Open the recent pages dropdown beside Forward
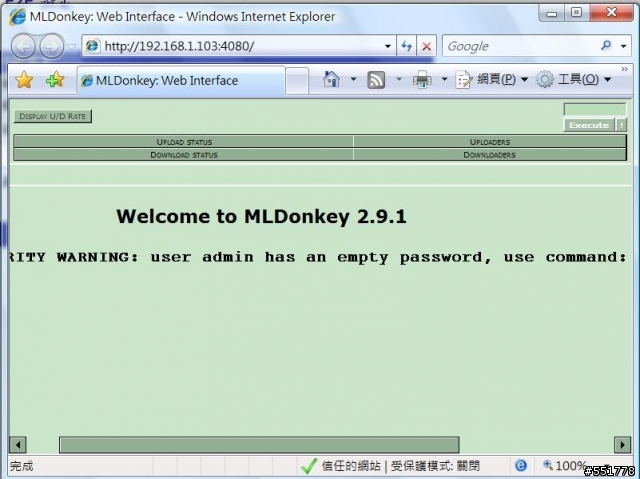Viewport: 640px width, 479px height. pyautogui.click(x=71, y=47)
